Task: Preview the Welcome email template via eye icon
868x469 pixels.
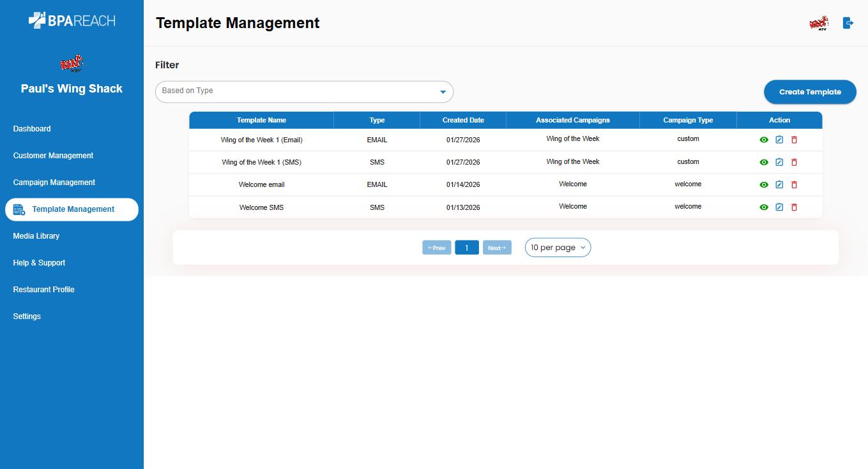Action: pos(764,184)
